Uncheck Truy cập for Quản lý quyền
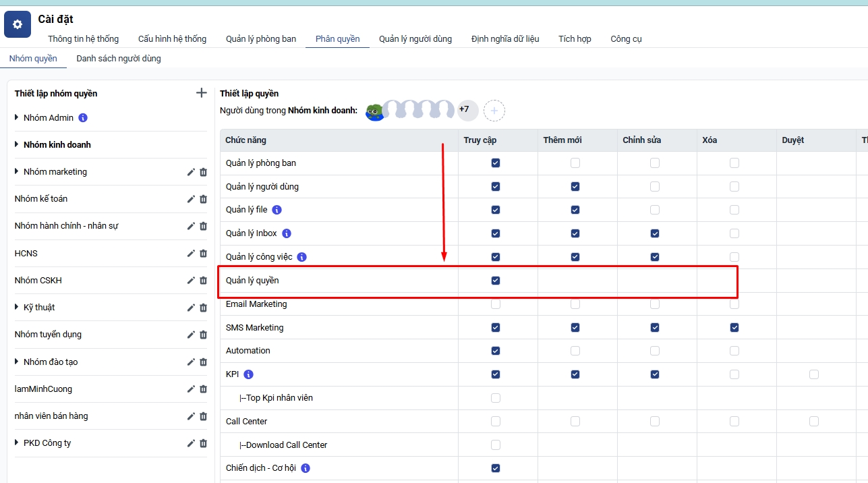868x483 pixels. [496, 281]
